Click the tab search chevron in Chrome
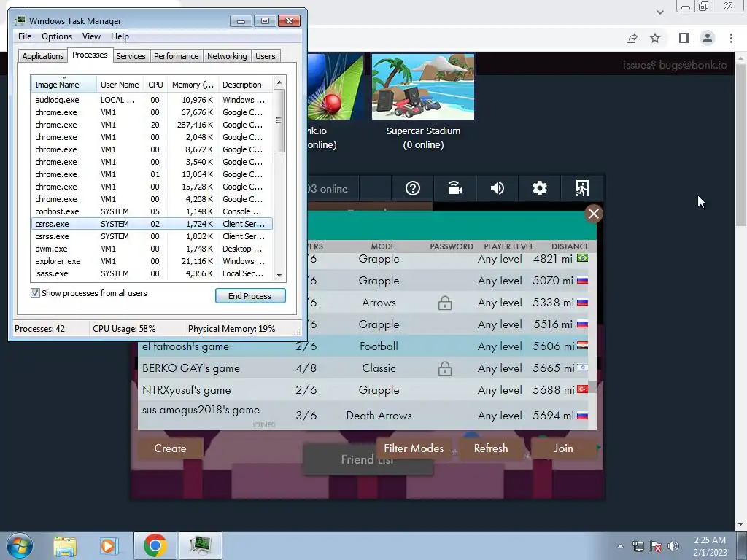 [x=659, y=12]
